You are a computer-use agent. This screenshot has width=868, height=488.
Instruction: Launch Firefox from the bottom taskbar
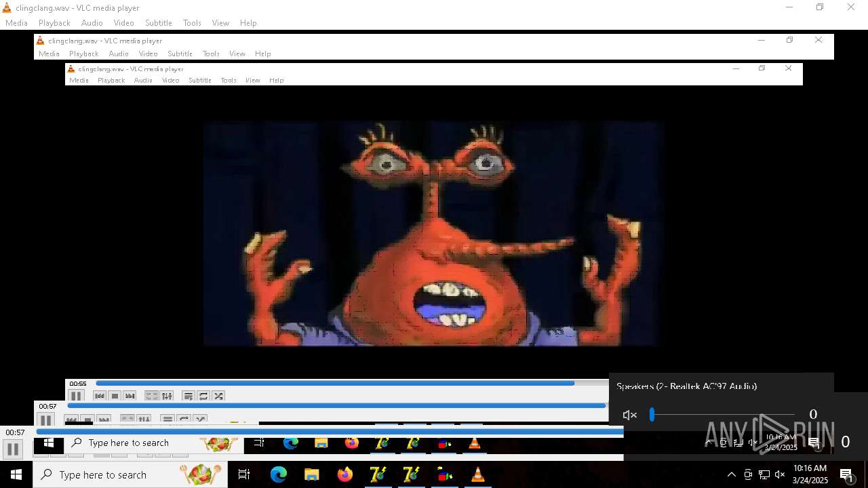(x=344, y=474)
